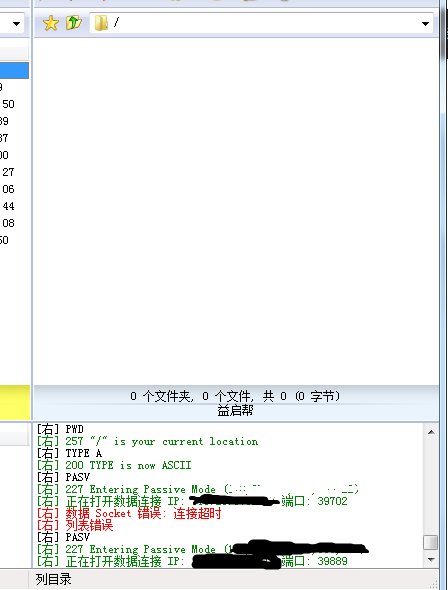The width and height of the screenshot is (448, 590).
Task: Click the folder icon in remote path box
Action: pyautogui.click(x=101, y=23)
